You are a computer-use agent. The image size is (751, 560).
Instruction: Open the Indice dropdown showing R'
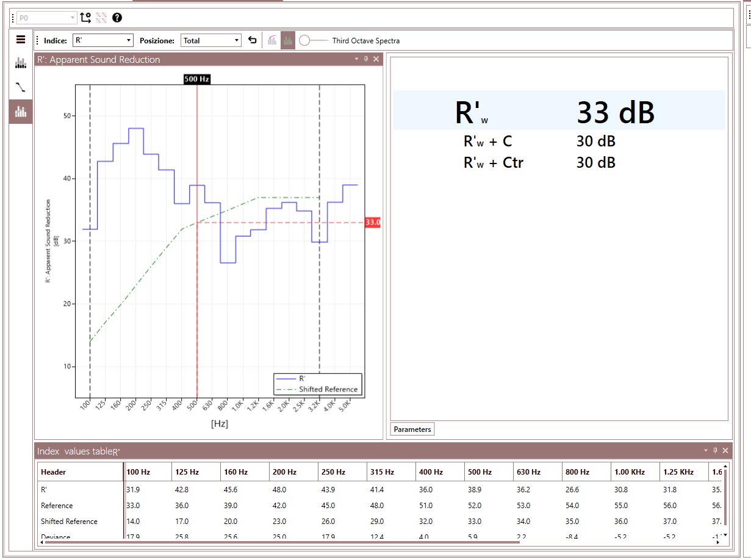102,40
